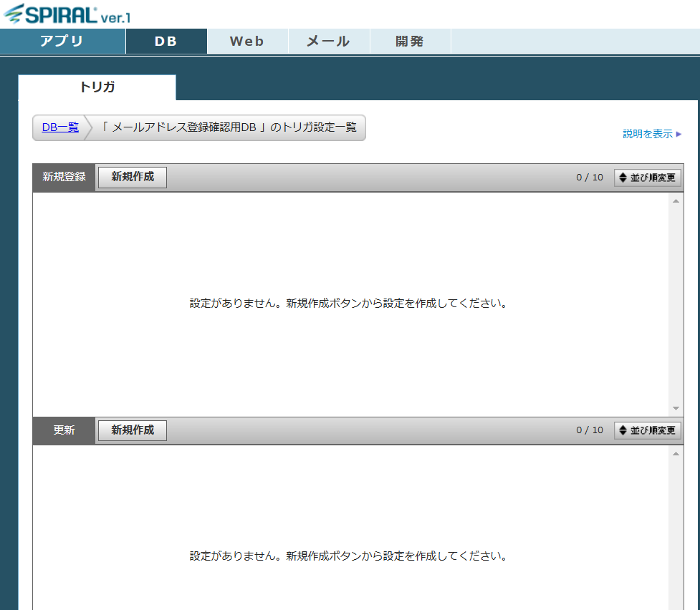Select the トリガ panel tab
The width and height of the screenshot is (700, 610).
tap(97, 87)
